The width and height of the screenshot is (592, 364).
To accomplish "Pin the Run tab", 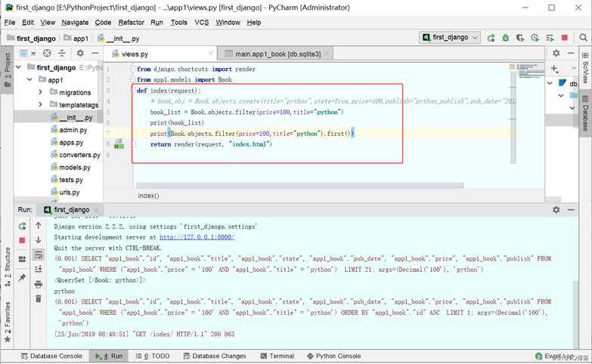I will [22, 278].
